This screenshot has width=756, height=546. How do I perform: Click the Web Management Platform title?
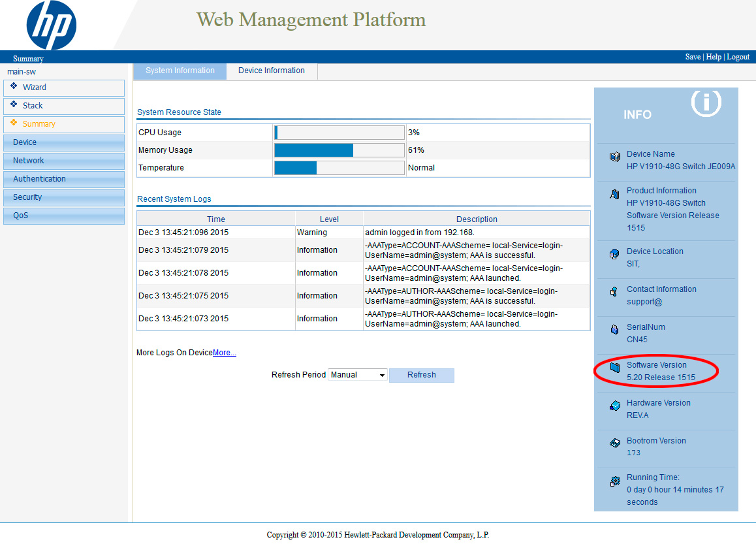point(311,20)
